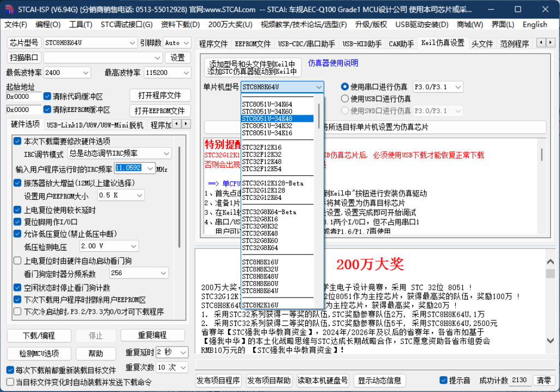
Task: Toggle 清除代码缓冲区 checkbox
Action: (47, 96)
